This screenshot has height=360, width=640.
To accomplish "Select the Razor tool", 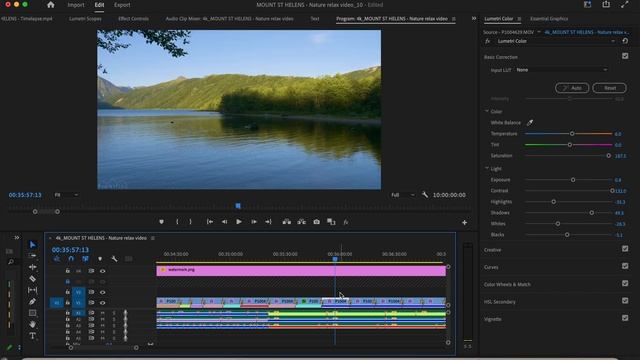I will coord(32,279).
